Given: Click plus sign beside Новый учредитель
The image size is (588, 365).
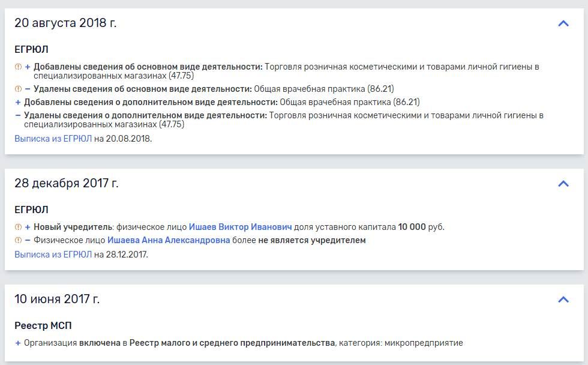Looking at the screenshot, I should pos(28,227).
